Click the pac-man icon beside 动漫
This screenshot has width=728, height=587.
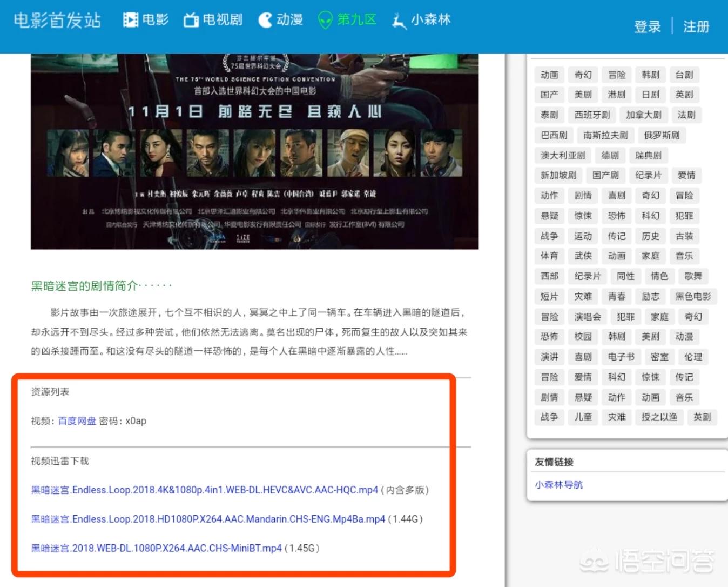point(265,20)
